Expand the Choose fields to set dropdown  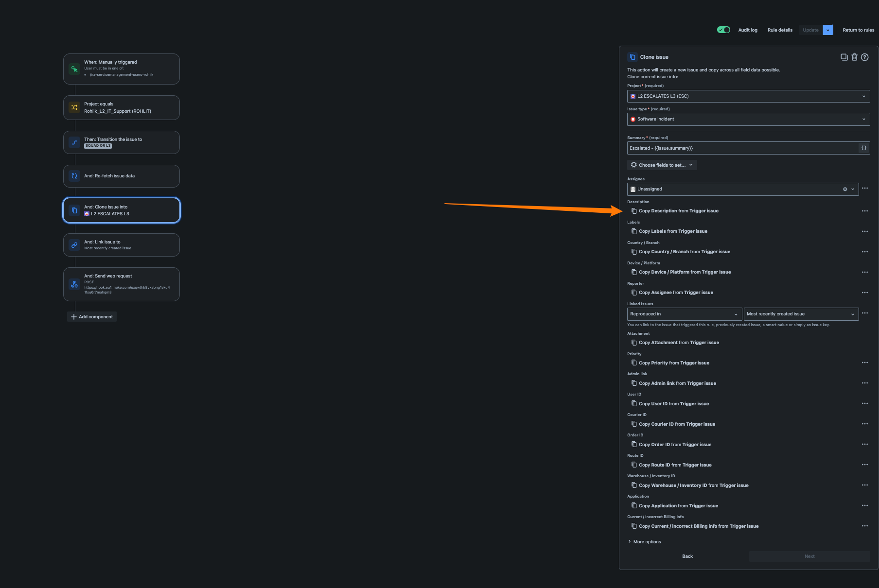click(662, 165)
